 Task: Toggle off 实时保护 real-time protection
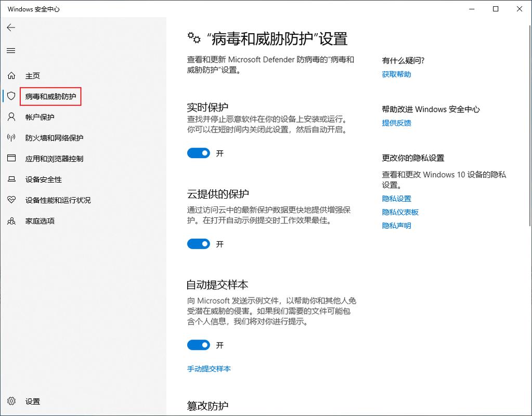pos(198,153)
